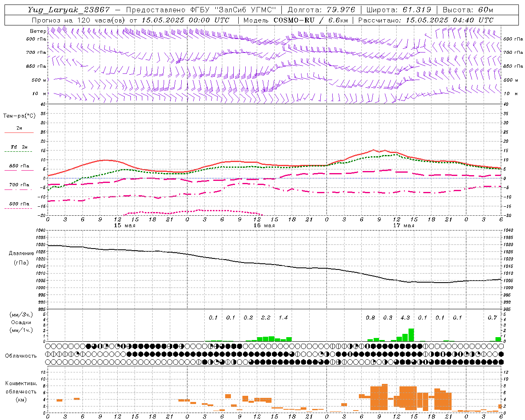The height and width of the screenshot is (420, 525).
Task: Click the 'Конвективн.' convective cloud label
Action: pos(21,383)
